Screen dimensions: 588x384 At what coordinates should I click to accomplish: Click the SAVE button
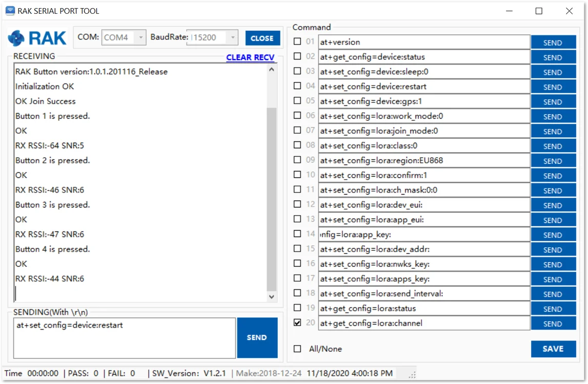tap(553, 349)
